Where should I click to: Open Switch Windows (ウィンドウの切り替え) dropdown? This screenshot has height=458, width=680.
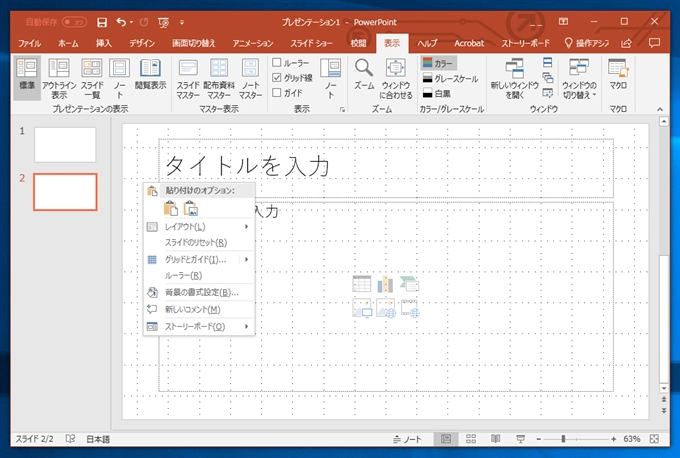coord(578,78)
